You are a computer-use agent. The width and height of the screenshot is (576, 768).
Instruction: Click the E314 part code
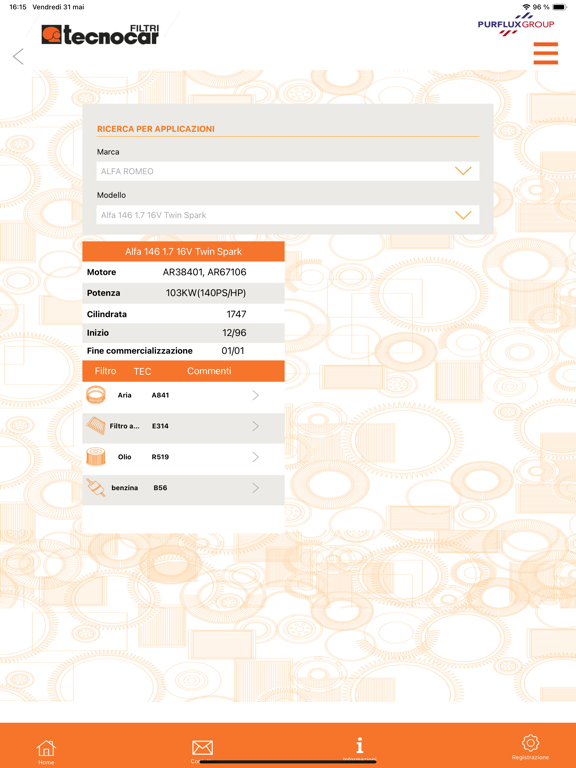160,426
